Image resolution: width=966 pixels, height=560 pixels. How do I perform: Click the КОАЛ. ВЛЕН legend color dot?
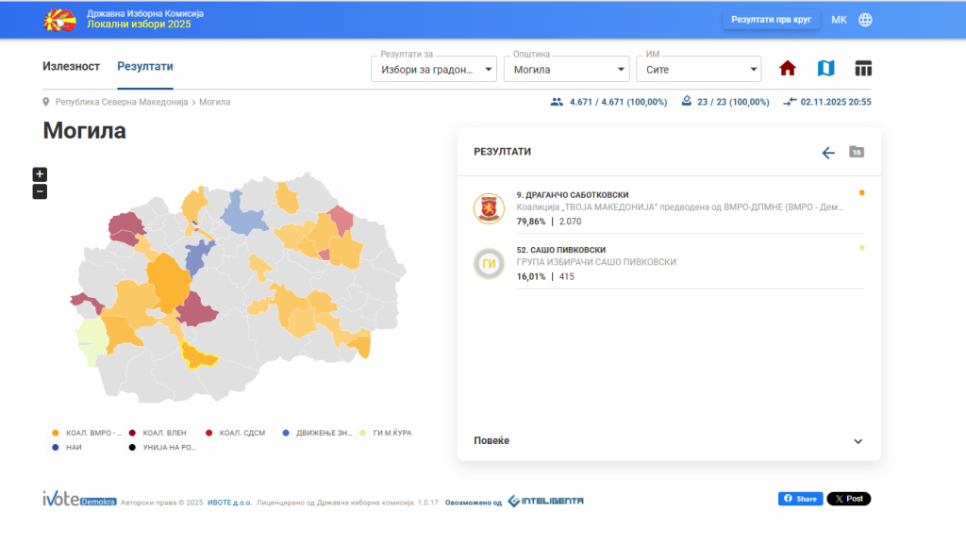[x=132, y=434]
